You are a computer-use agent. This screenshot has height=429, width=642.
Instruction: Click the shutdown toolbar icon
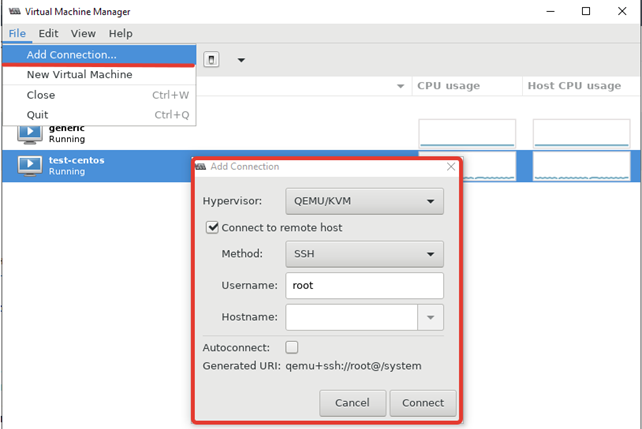click(211, 60)
